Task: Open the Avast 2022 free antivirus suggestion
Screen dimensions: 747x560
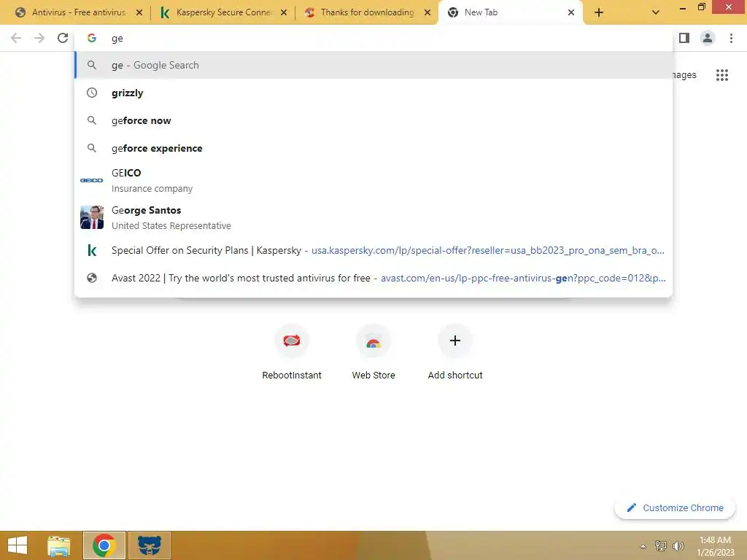Action: click(x=374, y=278)
